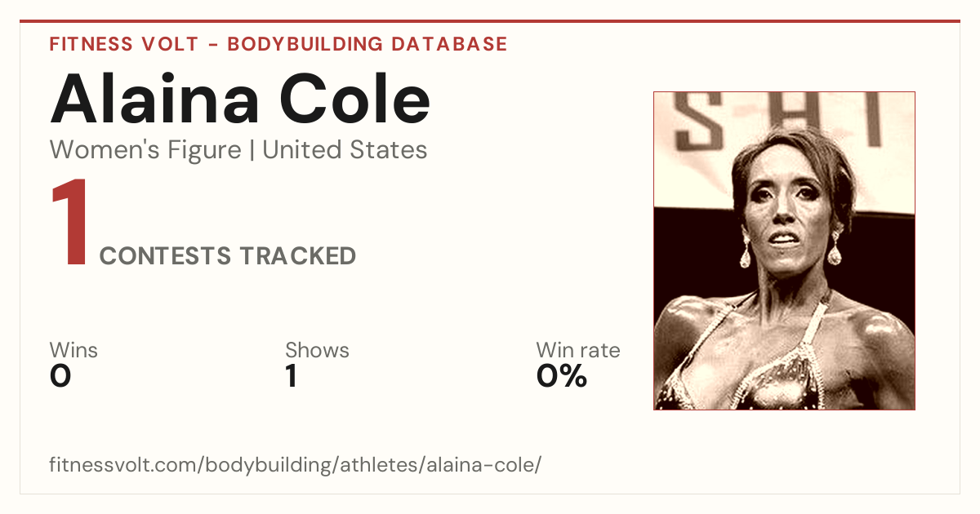Screen dimensions: 980x514
Task: Click the word Cole in the name
Action: click(355, 100)
